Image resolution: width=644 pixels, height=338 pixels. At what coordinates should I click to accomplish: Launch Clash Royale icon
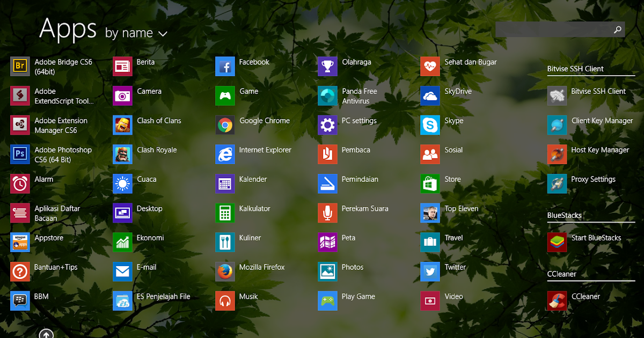point(122,155)
